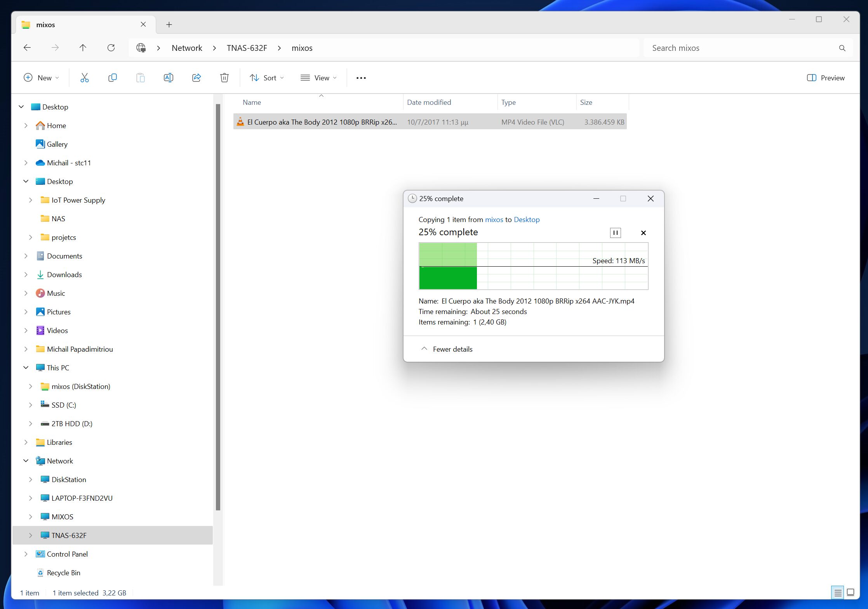This screenshot has height=609, width=868.
Task: Collapse the This PC tree node
Action: click(26, 368)
